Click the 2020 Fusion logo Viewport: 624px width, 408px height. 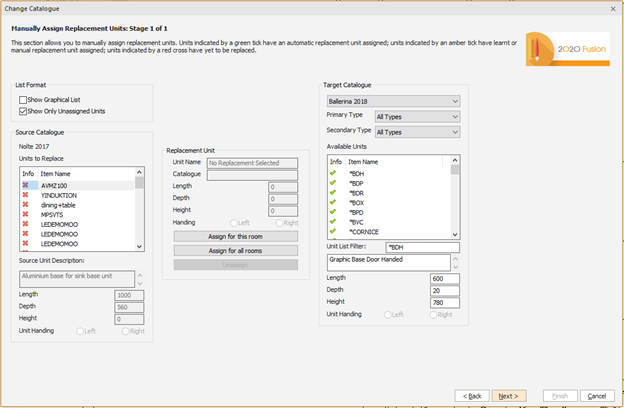coord(567,49)
